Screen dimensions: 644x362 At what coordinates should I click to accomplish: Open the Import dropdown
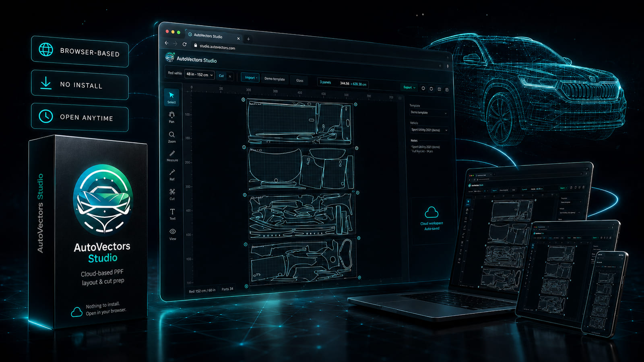[x=250, y=78]
